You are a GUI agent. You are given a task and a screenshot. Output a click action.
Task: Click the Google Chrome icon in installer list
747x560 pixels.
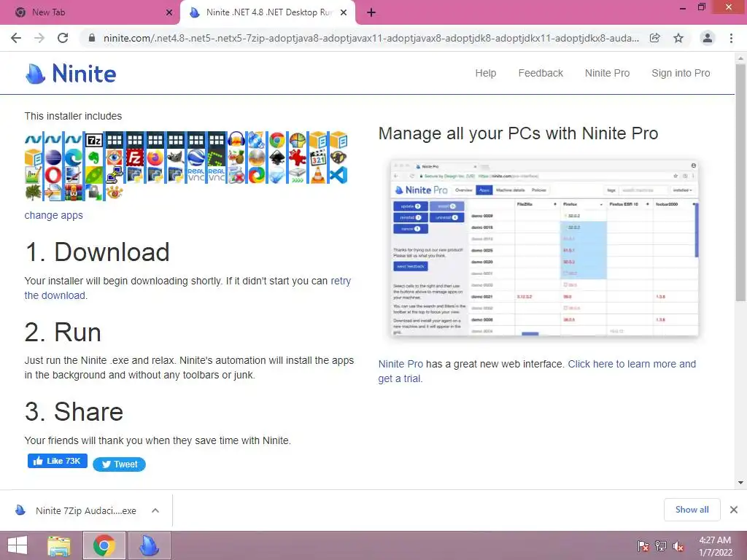click(x=276, y=141)
